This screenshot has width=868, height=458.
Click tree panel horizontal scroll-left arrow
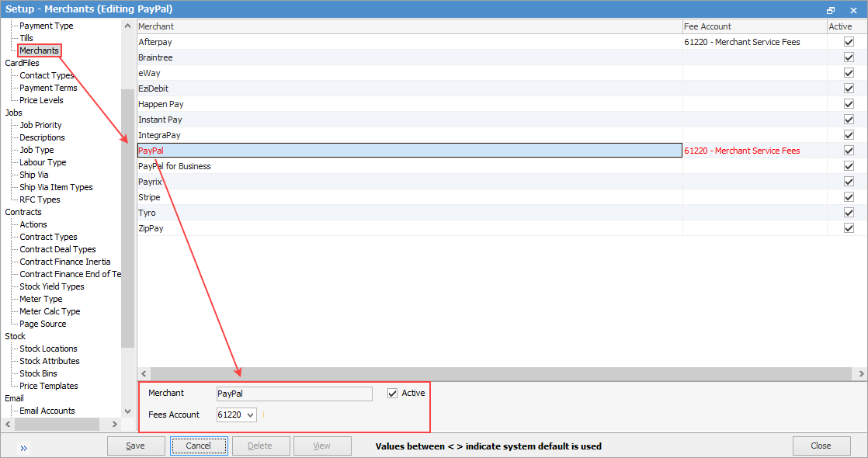click(x=8, y=424)
